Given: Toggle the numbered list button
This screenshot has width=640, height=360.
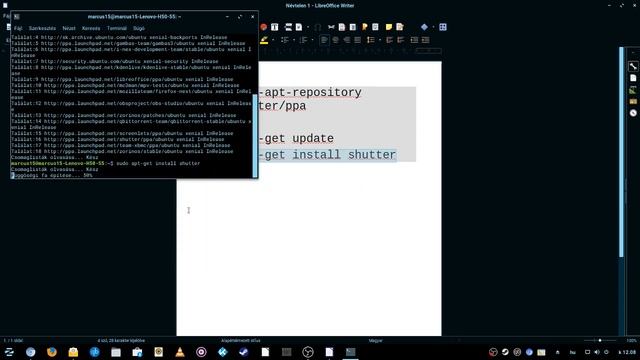Looking at the screenshot, I should tap(303, 40).
